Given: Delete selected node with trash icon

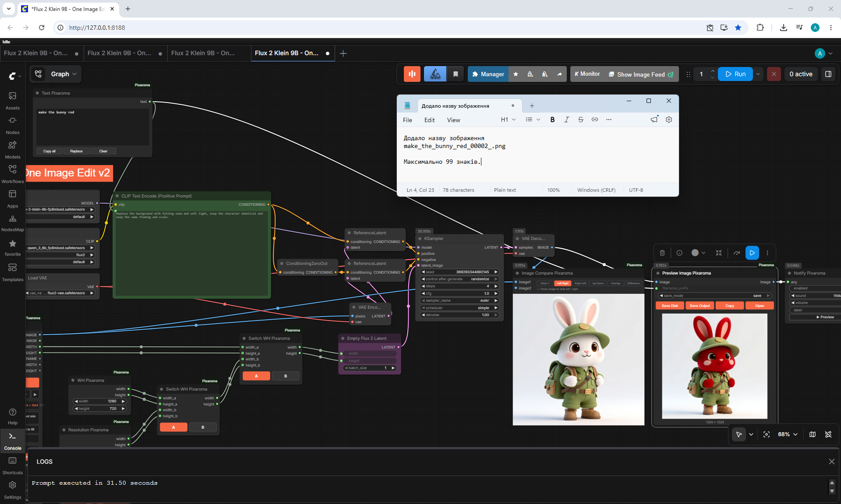Looking at the screenshot, I should (x=662, y=253).
